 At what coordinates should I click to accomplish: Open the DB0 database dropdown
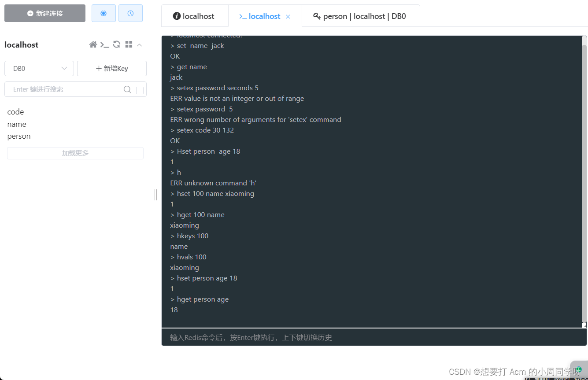point(39,69)
